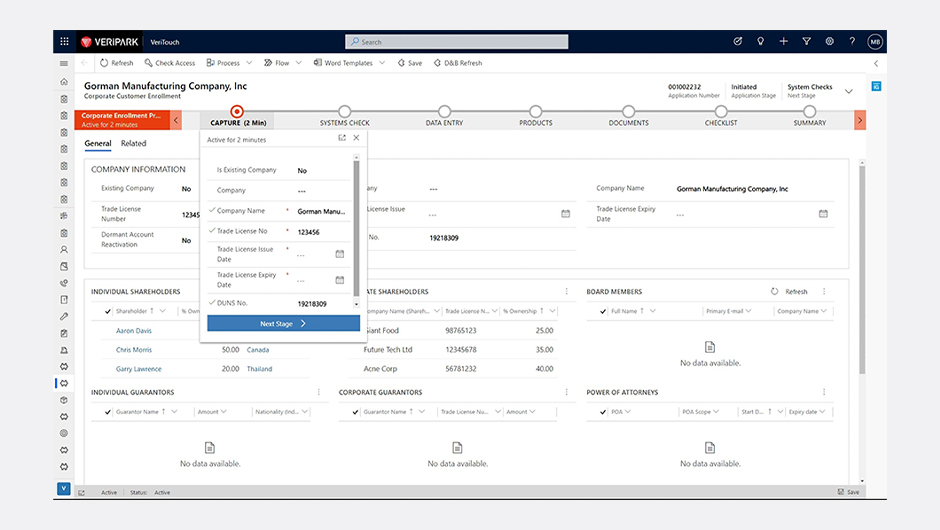Open the MB user profile avatar
Screen dimensions: 940x530
[x=875, y=42]
